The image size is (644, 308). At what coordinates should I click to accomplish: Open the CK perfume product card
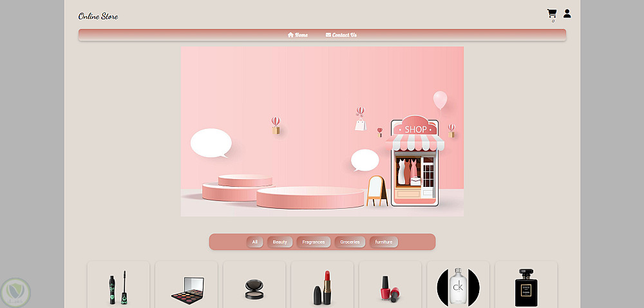coord(459,285)
